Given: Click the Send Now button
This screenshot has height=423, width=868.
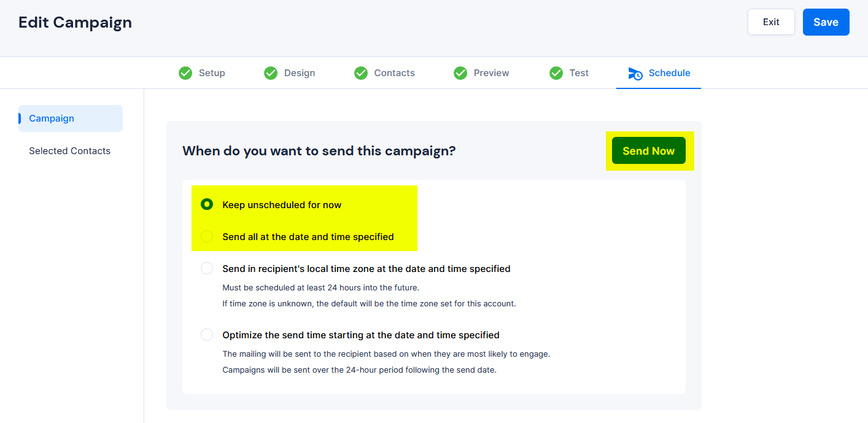Looking at the screenshot, I should coord(649,151).
